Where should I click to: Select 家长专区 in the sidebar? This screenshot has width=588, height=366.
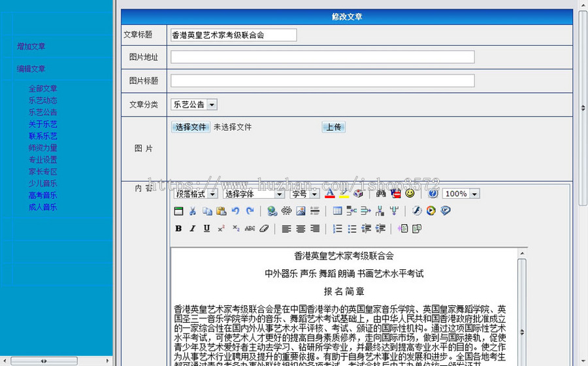(42, 172)
